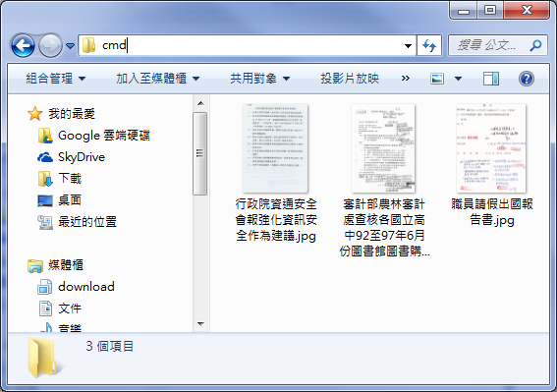Click the address bar containing cmd

click(247, 45)
